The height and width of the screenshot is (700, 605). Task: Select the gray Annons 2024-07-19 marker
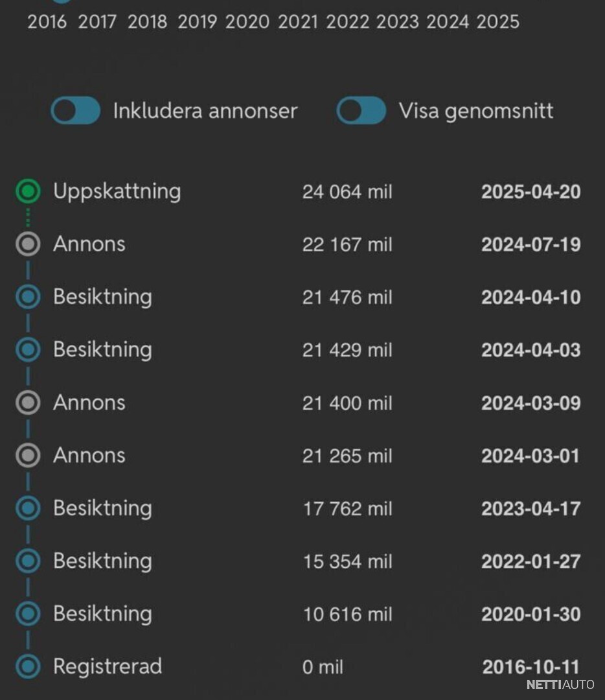point(28,244)
